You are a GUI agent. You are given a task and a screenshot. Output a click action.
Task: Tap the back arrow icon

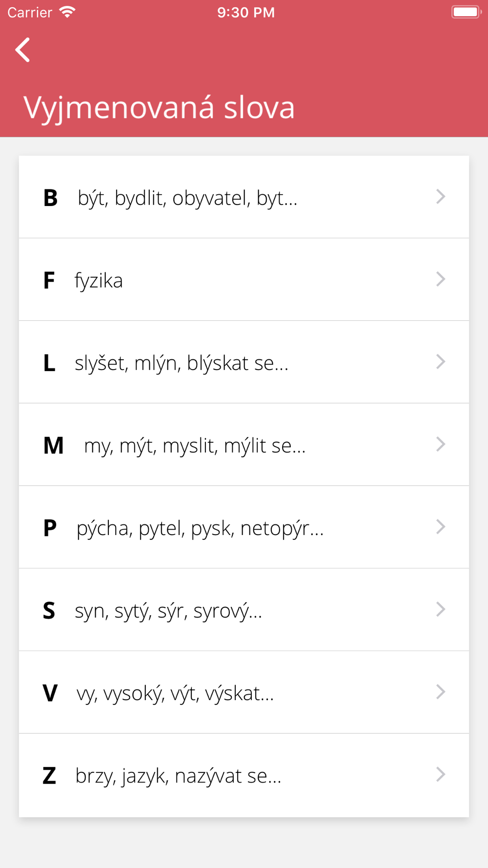point(23,50)
